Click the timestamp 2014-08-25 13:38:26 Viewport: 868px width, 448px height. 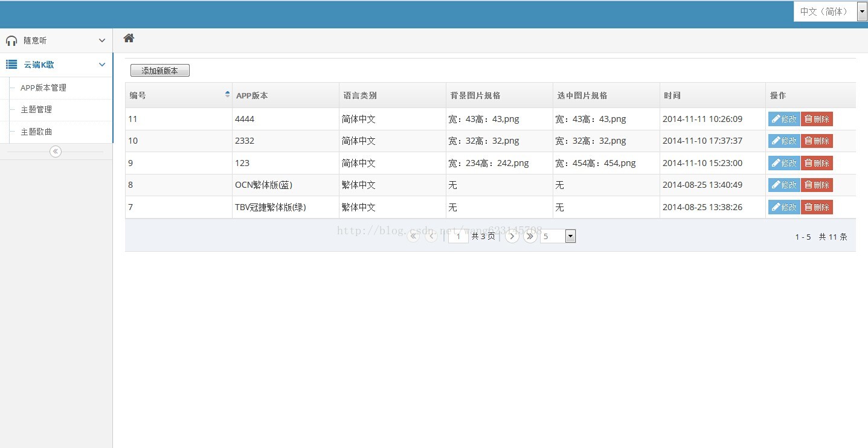pos(702,207)
